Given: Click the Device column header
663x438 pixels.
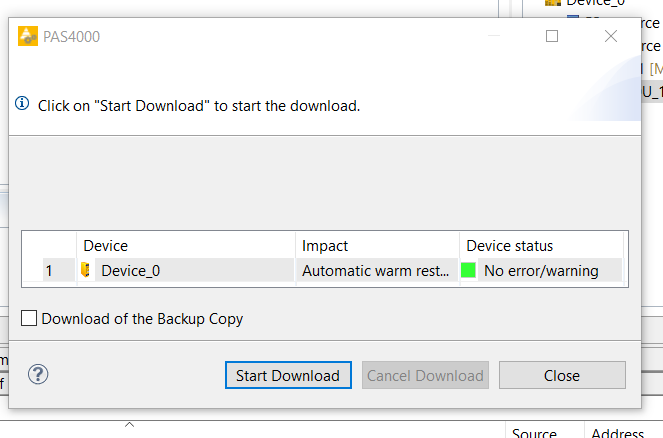Looking at the screenshot, I should click(x=186, y=246).
